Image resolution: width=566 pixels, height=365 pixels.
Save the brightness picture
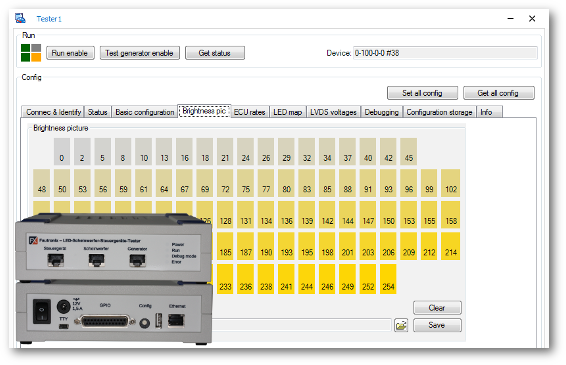(437, 325)
